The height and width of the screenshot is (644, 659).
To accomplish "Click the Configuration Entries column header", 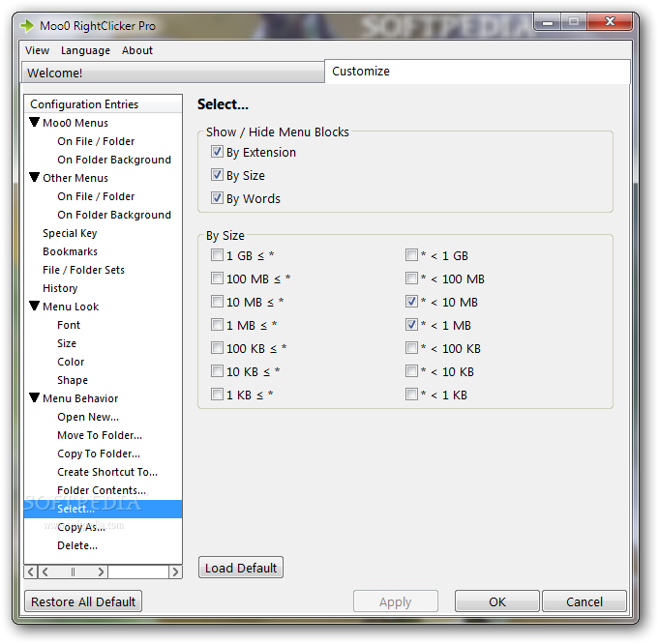I will click(x=104, y=103).
